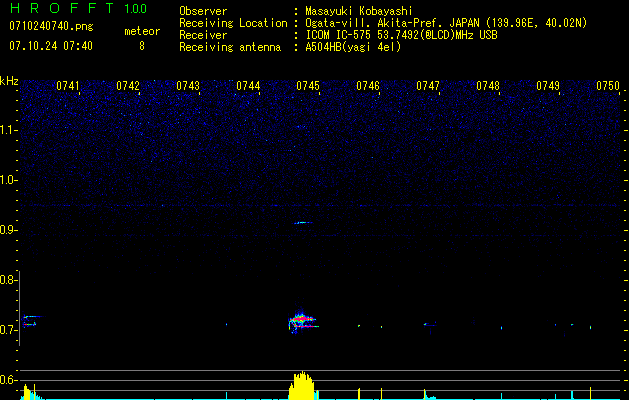
Task: Click the Receiving Location label
Action: pos(233,23)
